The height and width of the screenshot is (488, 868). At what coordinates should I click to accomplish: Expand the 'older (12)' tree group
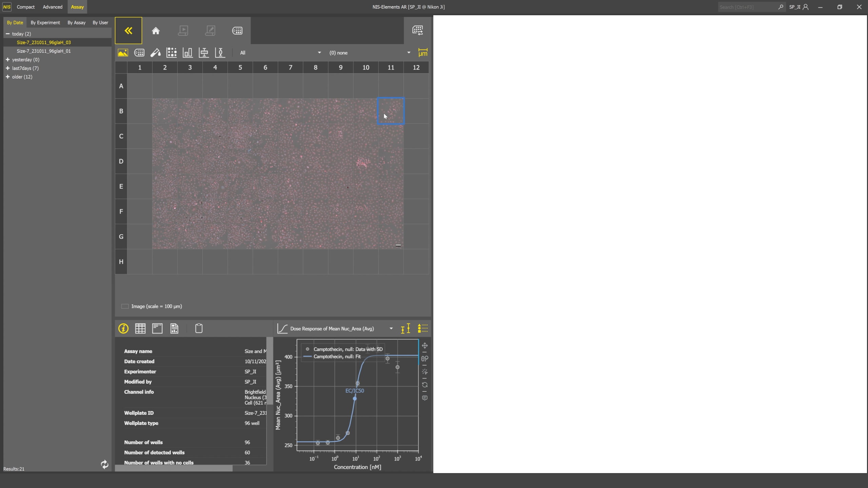(x=7, y=77)
